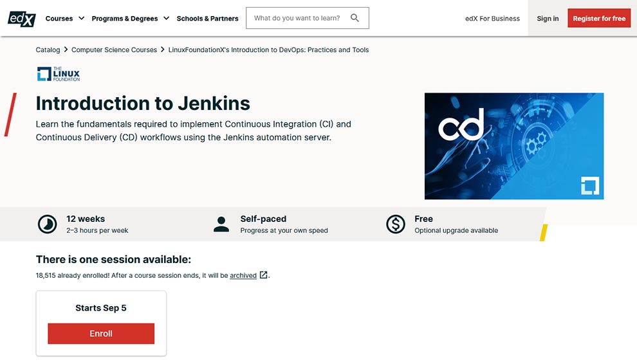Image resolution: width=637 pixels, height=364 pixels.
Task: Click the '2–3 hours per week' text
Action: tap(97, 230)
